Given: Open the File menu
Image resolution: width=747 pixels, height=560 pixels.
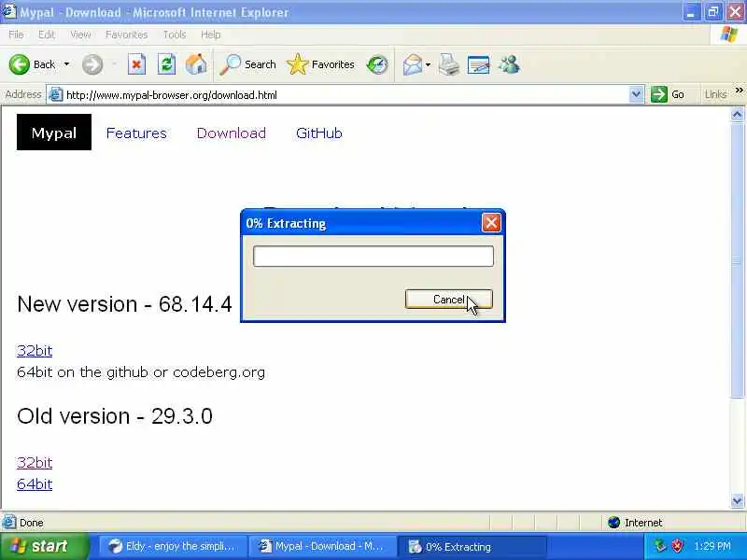Looking at the screenshot, I should pyautogui.click(x=16, y=35).
